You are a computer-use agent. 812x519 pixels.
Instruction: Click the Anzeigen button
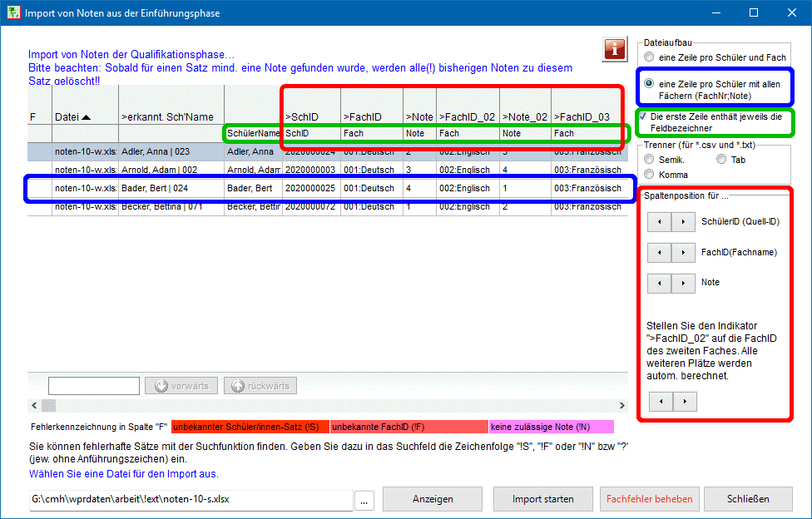(x=433, y=499)
